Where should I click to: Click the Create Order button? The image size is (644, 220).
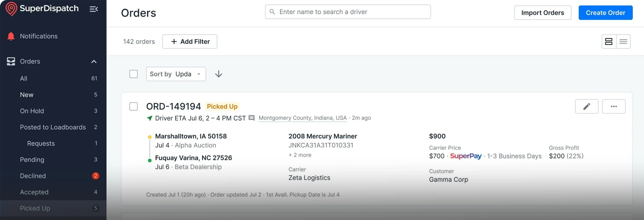point(605,13)
